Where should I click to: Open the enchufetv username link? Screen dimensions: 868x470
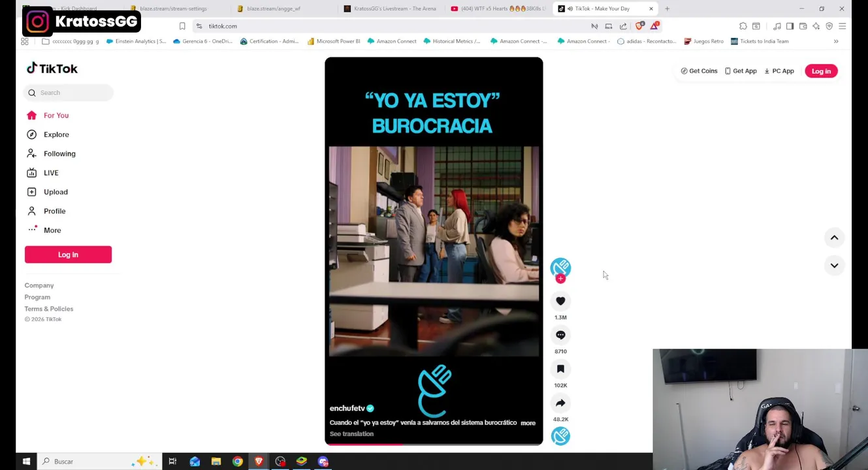click(347, 409)
